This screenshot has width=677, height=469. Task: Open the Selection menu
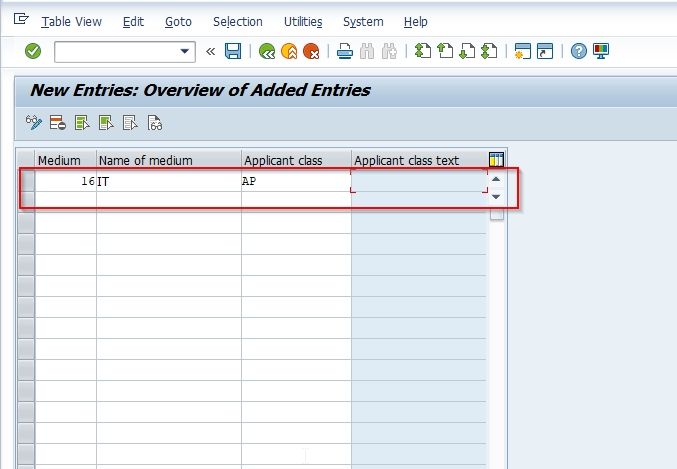tap(238, 22)
